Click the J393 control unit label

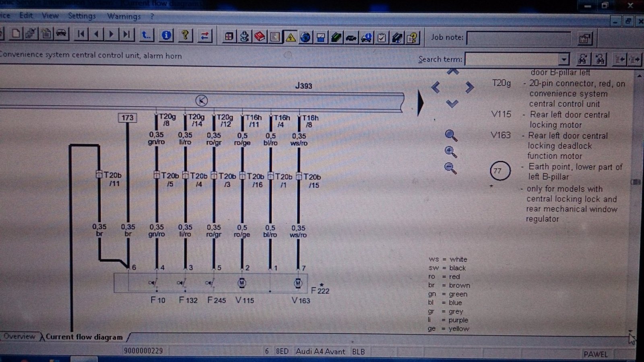pos(303,86)
